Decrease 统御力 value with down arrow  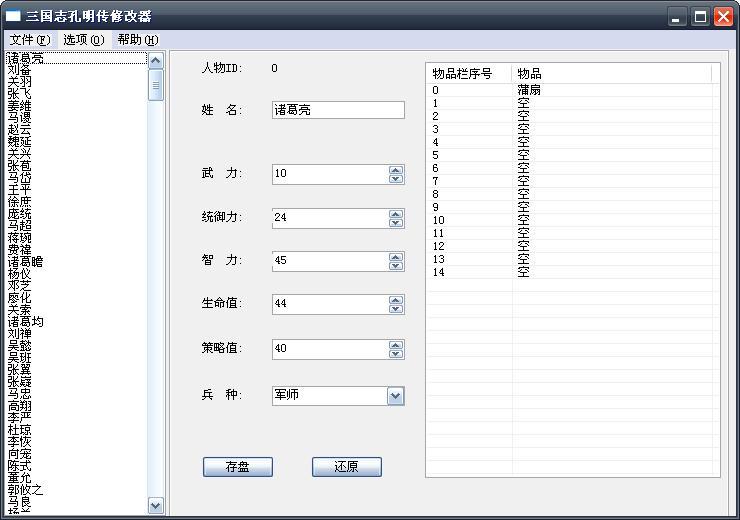pos(396,223)
